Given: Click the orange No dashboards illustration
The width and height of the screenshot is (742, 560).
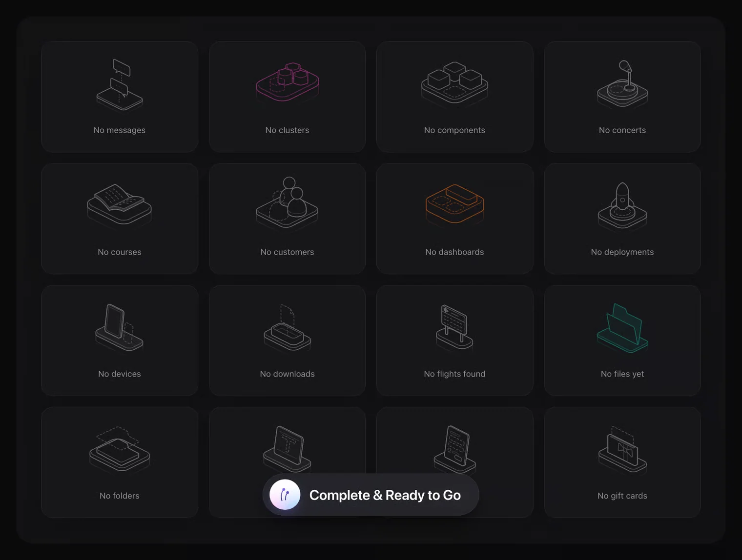Looking at the screenshot, I should click(x=454, y=204).
